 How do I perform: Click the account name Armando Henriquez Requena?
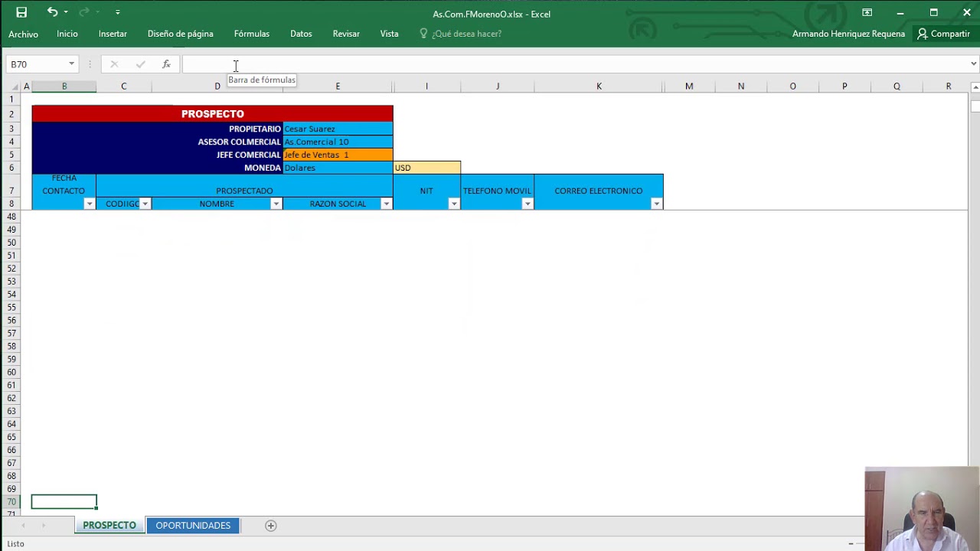pos(848,34)
